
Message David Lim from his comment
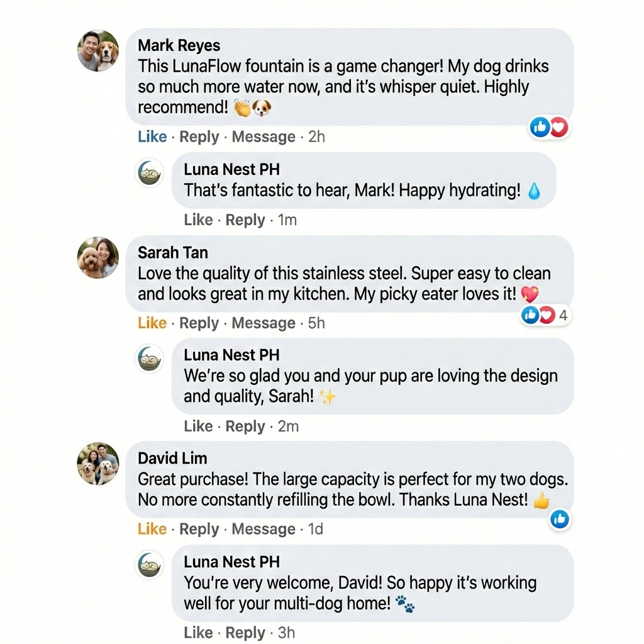click(x=264, y=530)
